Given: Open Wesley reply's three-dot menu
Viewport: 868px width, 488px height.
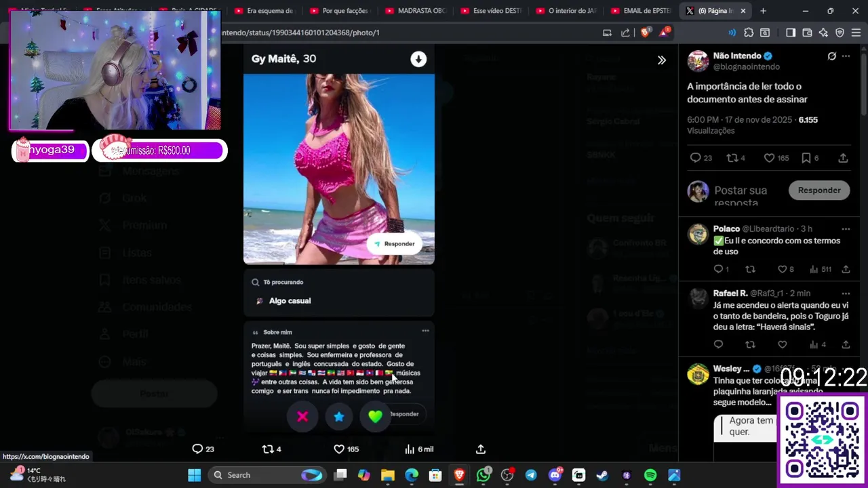Looking at the screenshot, I should click(846, 369).
